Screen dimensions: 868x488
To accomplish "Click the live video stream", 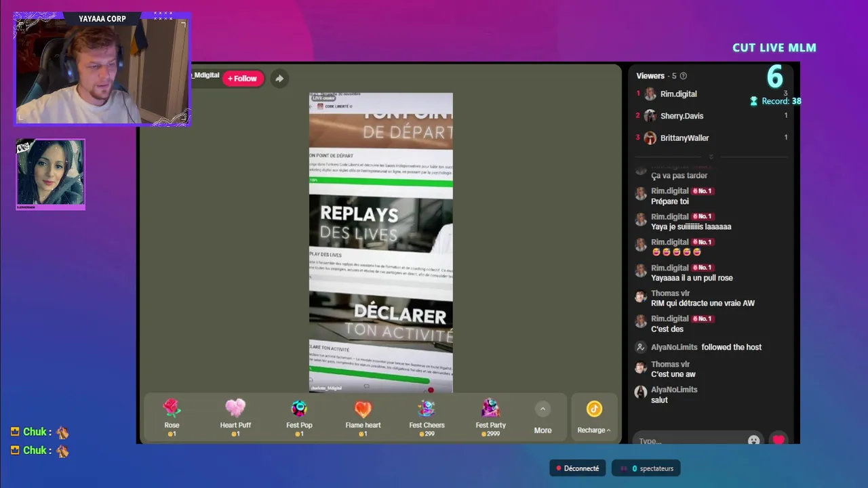I will tap(380, 243).
